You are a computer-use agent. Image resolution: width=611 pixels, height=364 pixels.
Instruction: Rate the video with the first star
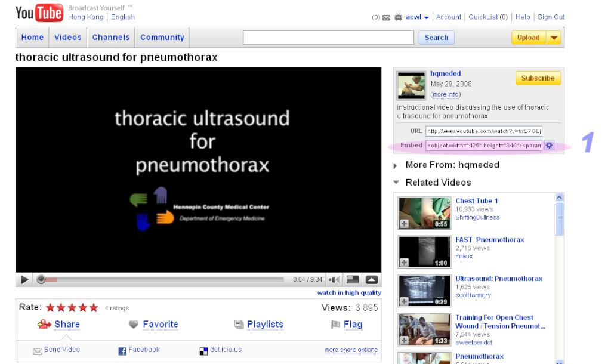tap(50, 308)
